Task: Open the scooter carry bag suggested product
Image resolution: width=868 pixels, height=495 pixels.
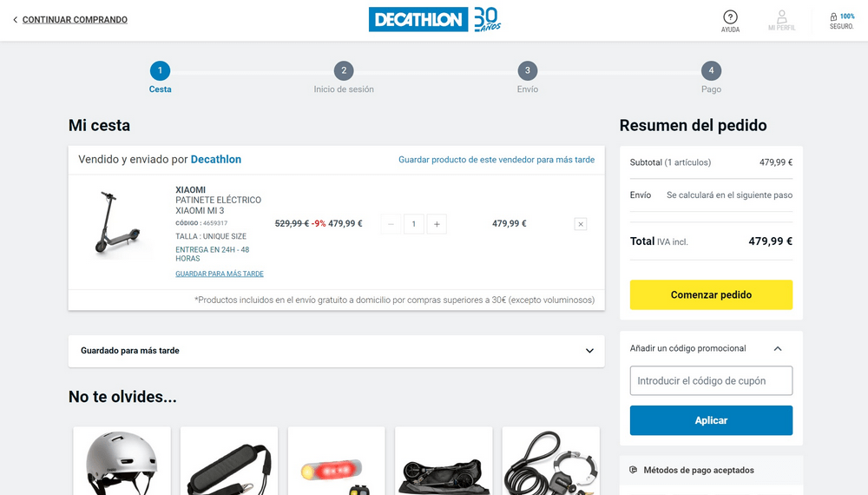Action: [x=444, y=461]
